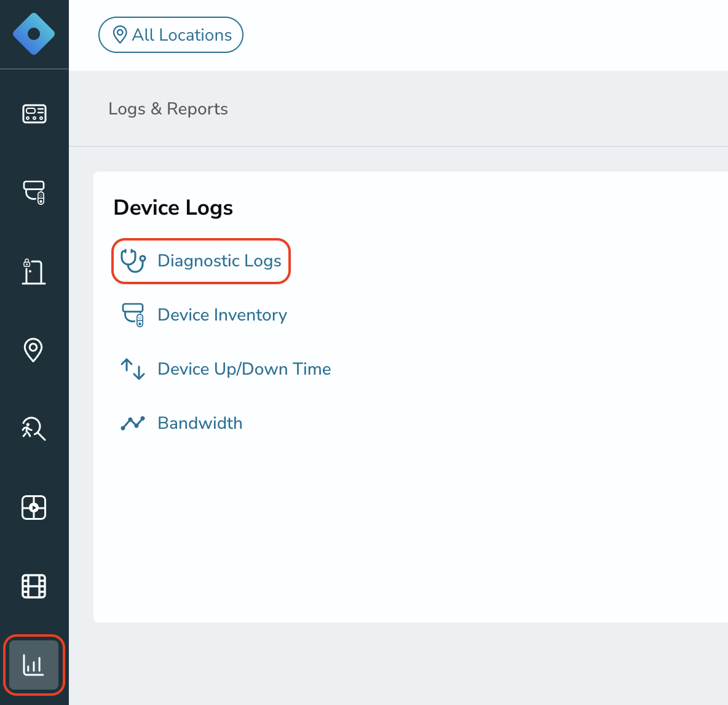Open Diagnostic Logs link
Viewport: 728px width, 705px height.
pyautogui.click(x=219, y=261)
